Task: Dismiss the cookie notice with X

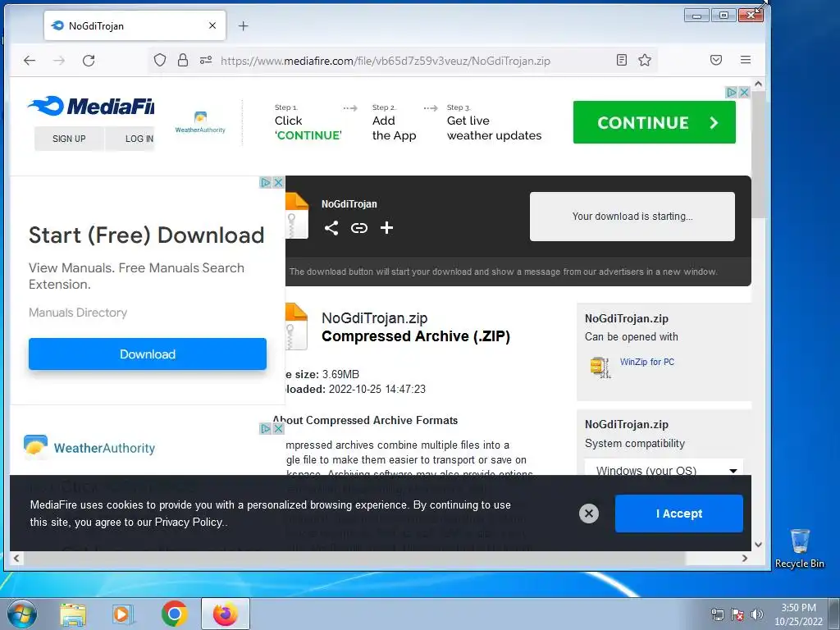Action: click(589, 514)
